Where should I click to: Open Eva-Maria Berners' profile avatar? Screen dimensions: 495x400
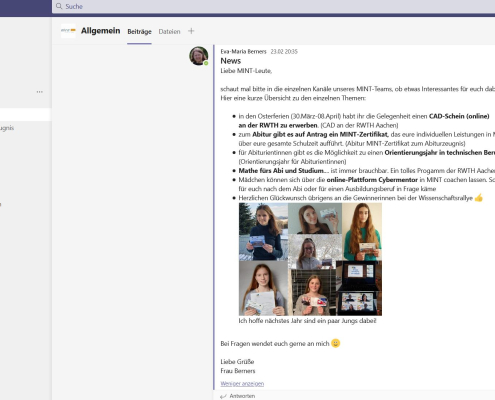click(199, 56)
